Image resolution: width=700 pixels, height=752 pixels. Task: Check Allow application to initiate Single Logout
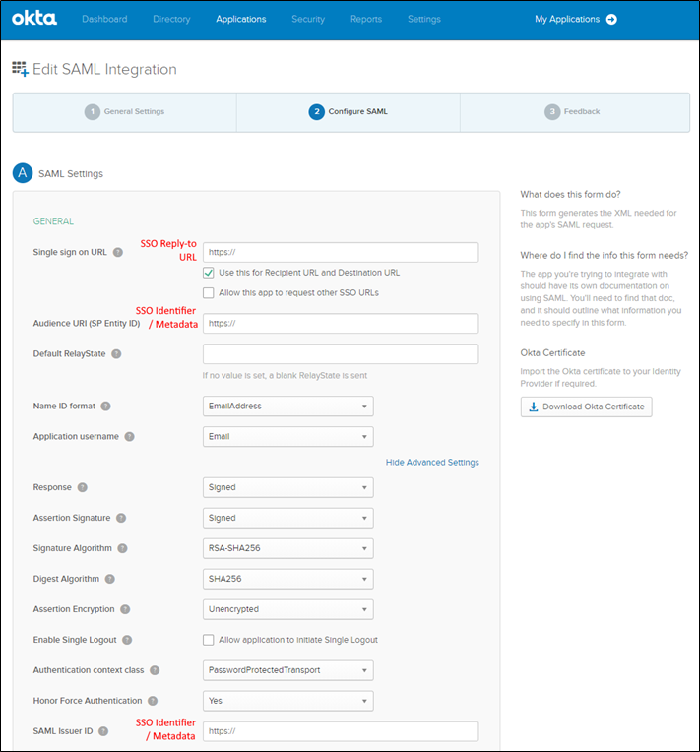208,640
